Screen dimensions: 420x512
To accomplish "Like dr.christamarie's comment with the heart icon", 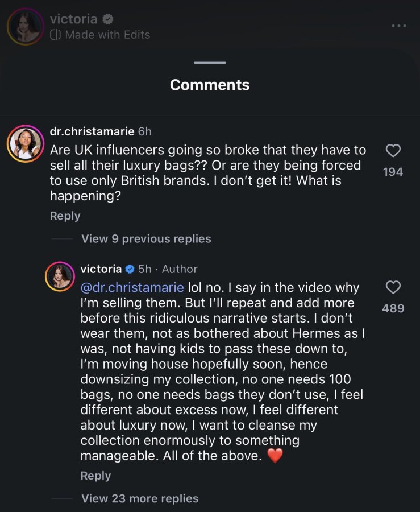I will coord(393,151).
